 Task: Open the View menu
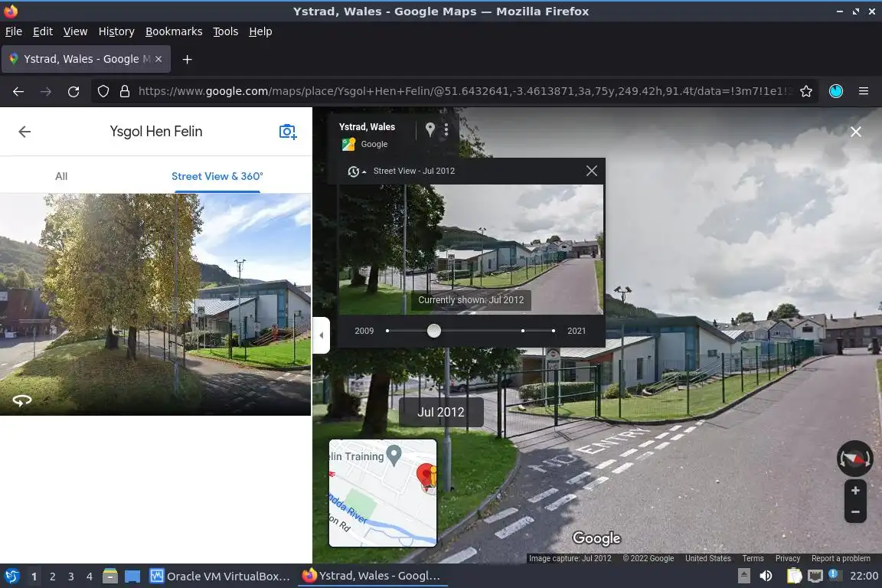point(75,31)
